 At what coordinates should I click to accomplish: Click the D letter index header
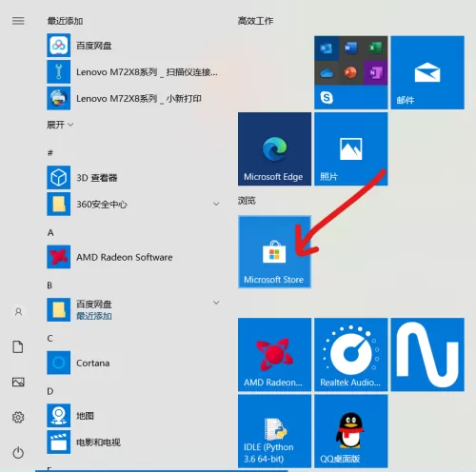click(50, 391)
